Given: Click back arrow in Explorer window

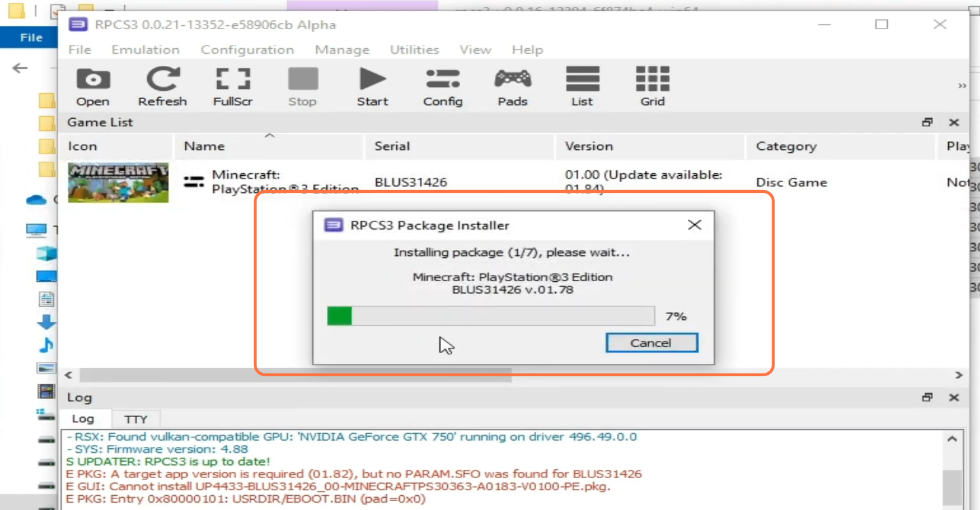Looking at the screenshot, I should pos(20,68).
